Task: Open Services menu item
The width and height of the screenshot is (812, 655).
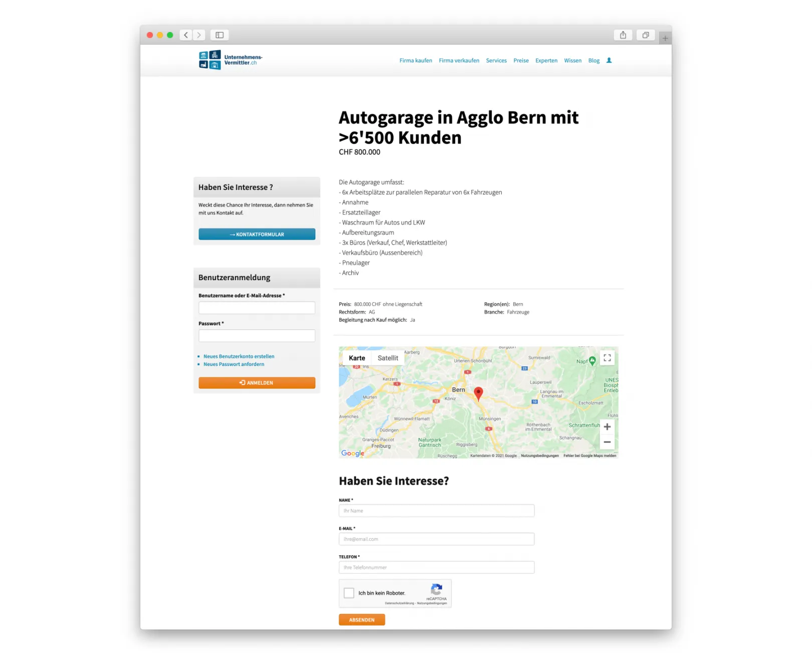Action: (496, 61)
